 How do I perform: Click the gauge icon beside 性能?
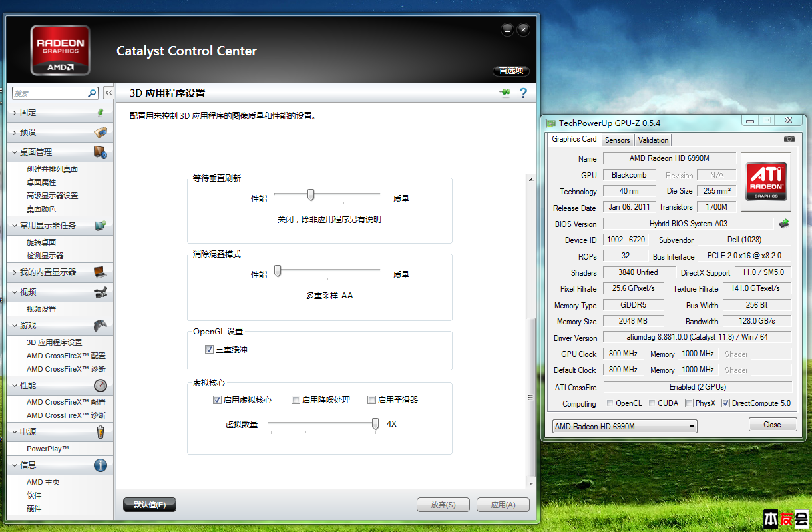[101, 386]
